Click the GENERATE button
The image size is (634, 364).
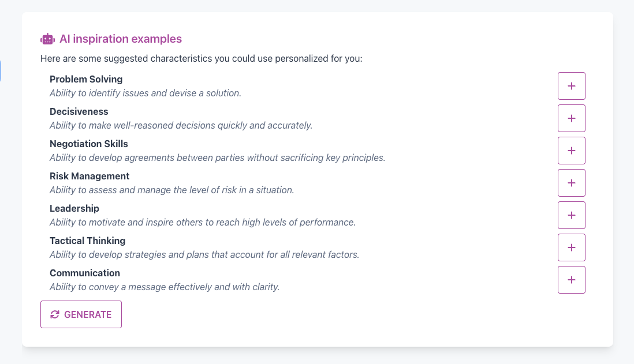81,314
